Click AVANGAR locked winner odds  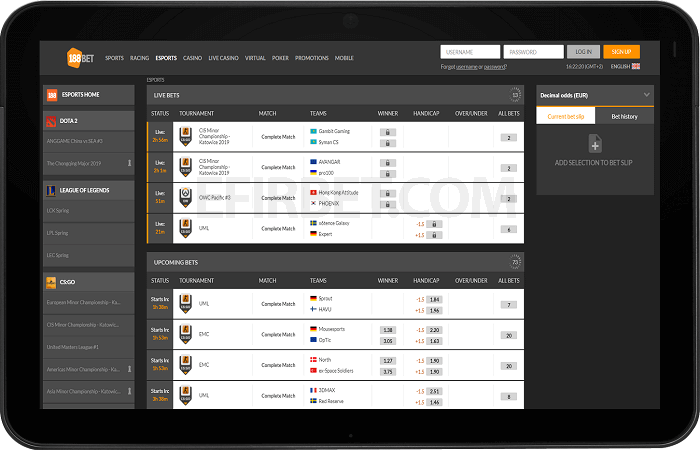click(x=388, y=163)
